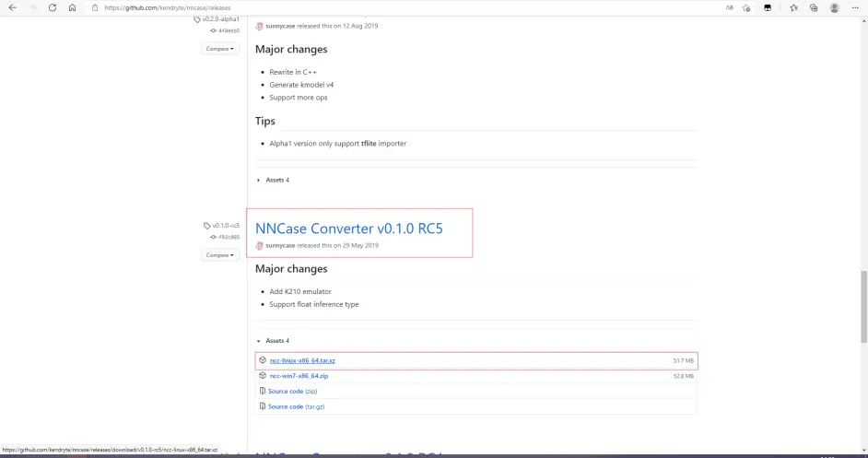868x458 pixels.
Task: Open the dark extension icon in toolbar
Action: [x=768, y=7]
